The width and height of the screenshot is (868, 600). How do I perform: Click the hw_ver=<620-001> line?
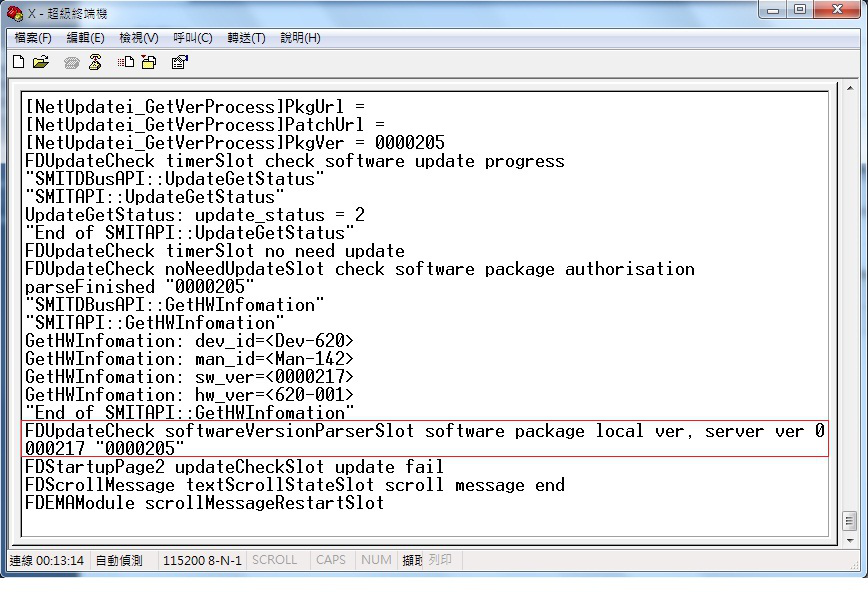click(189, 395)
